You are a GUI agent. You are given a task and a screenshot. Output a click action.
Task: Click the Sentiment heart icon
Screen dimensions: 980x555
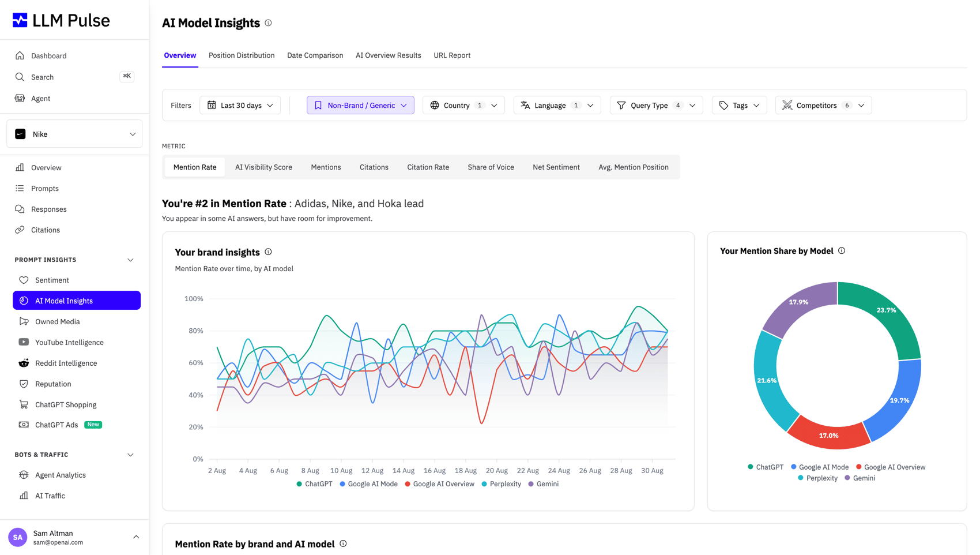click(24, 280)
